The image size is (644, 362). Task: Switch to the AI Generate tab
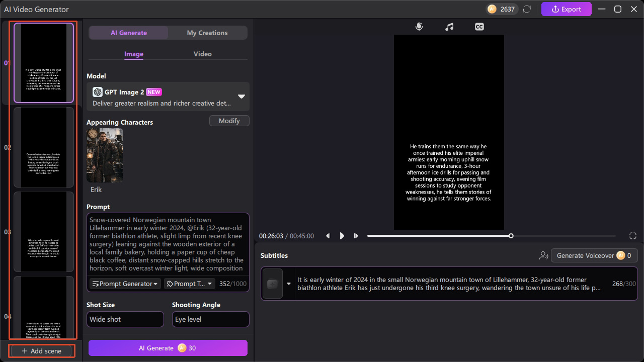[x=129, y=33]
